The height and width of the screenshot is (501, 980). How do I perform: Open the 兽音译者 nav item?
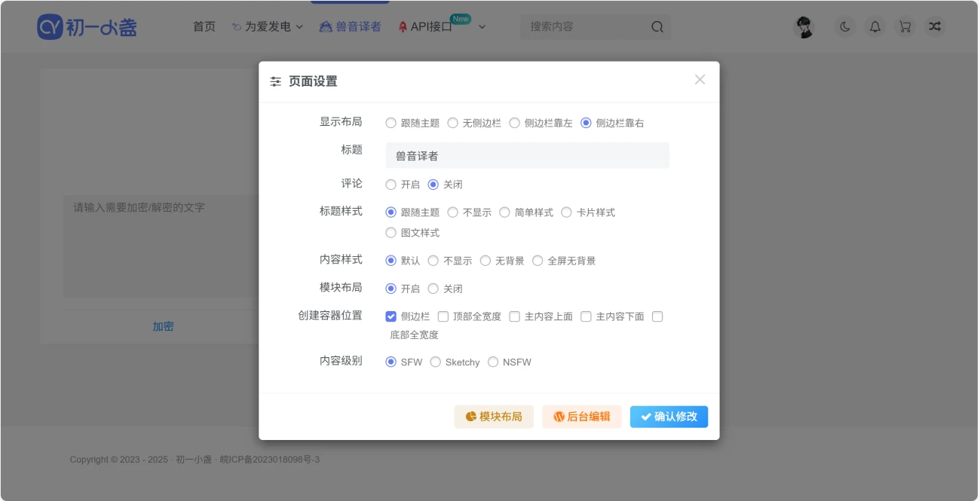[x=350, y=27]
